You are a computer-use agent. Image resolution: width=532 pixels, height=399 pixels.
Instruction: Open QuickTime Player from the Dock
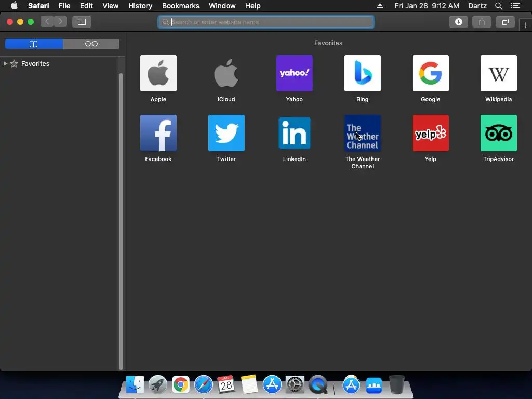point(318,385)
